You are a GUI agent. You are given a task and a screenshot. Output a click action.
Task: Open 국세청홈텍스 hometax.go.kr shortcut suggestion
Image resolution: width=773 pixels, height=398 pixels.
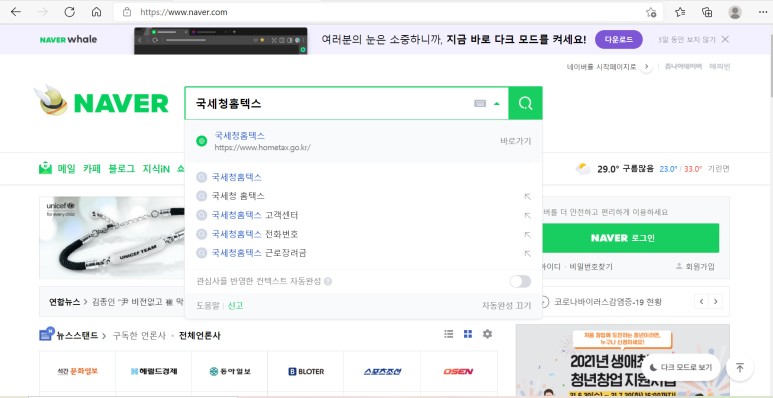pos(363,141)
